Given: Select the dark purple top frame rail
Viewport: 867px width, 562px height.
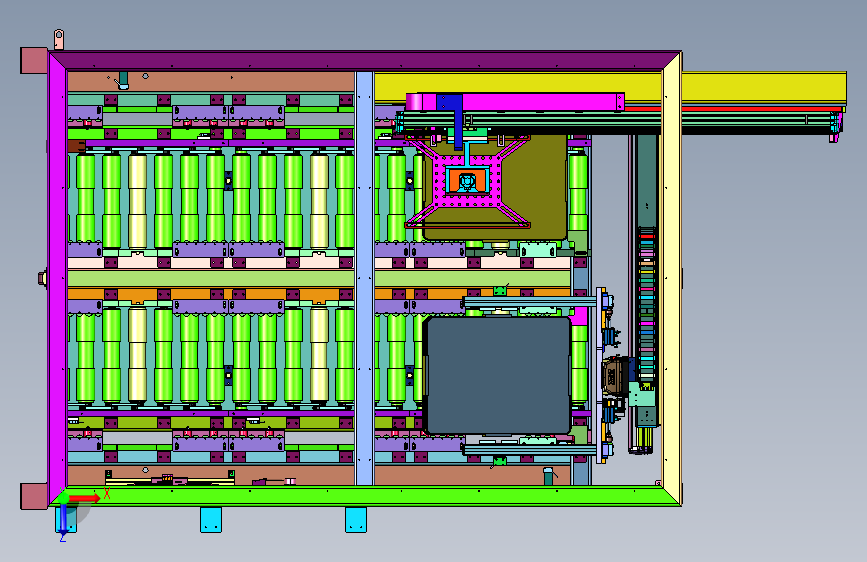Looking at the screenshot, I should 365,60.
